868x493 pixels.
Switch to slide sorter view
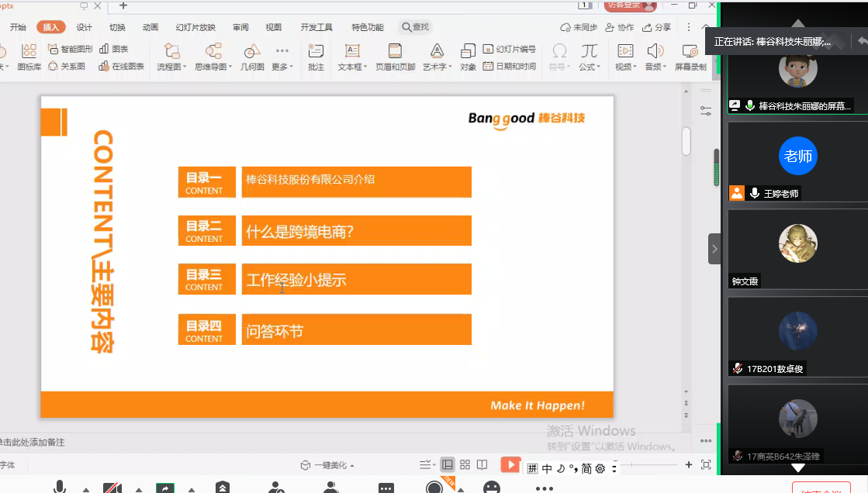tap(465, 465)
